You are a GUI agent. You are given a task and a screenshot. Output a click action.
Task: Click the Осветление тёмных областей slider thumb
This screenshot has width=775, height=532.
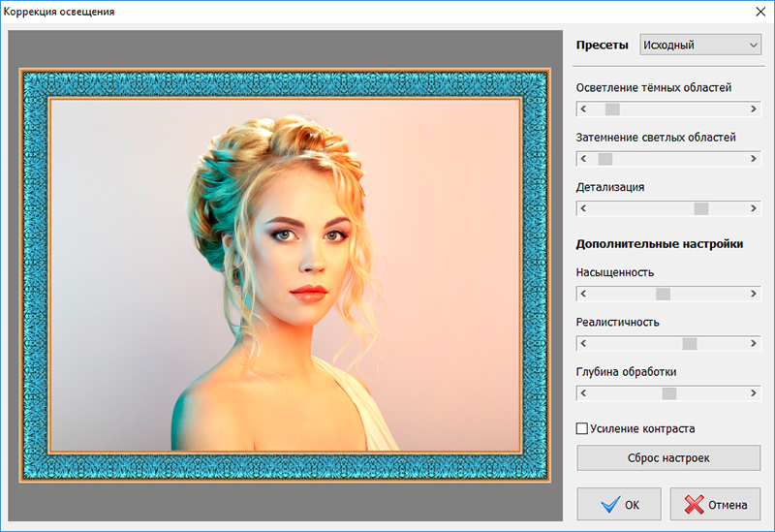coord(612,110)
